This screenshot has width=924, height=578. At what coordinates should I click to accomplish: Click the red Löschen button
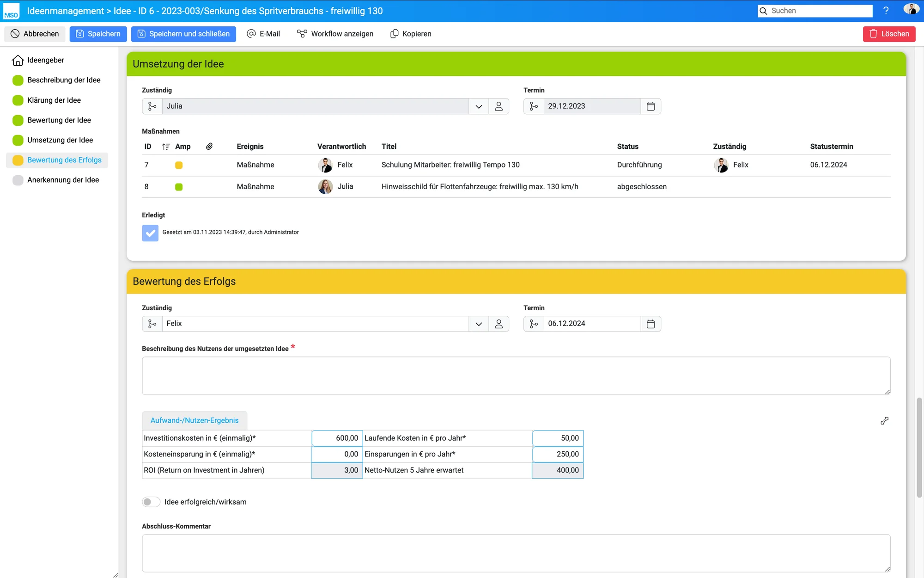[889, 34]
